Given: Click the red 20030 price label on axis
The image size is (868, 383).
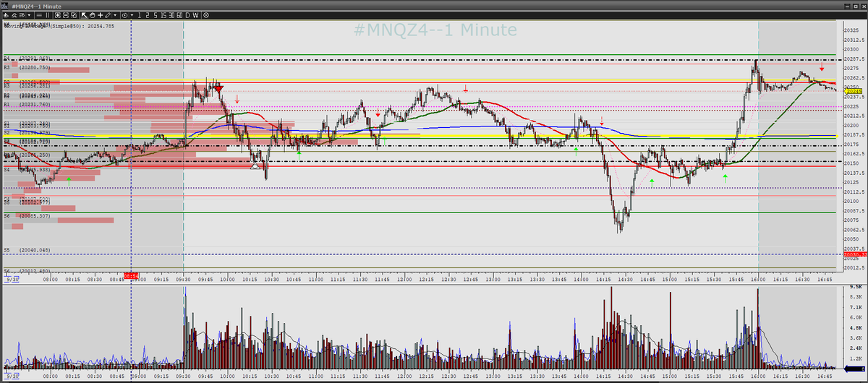Looking at the screenshot, I should pos(855,254).
